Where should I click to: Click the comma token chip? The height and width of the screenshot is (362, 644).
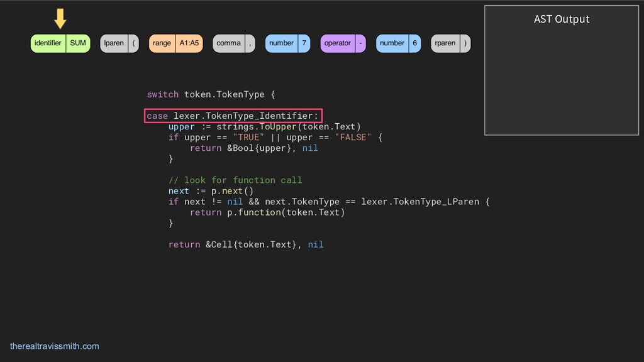tap(234, 43)
